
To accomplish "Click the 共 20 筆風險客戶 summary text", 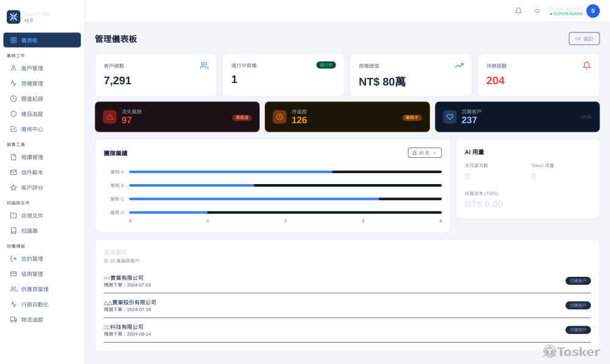I will click(121, 261).
